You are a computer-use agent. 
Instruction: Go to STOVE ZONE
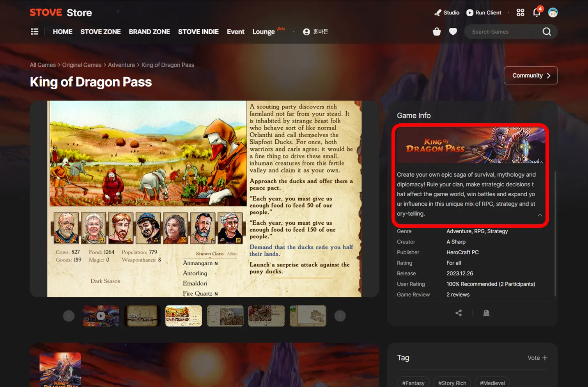(101, 32)
